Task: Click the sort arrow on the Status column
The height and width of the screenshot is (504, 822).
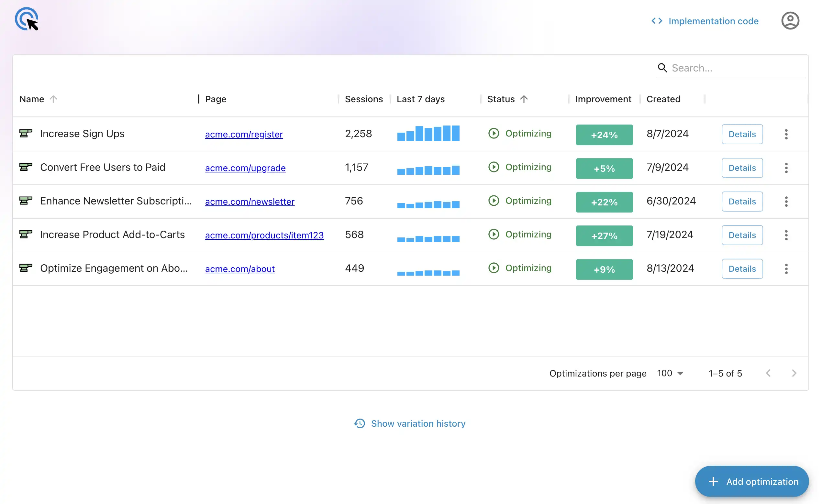Action: pyautogui.click(x=524, y=99)
